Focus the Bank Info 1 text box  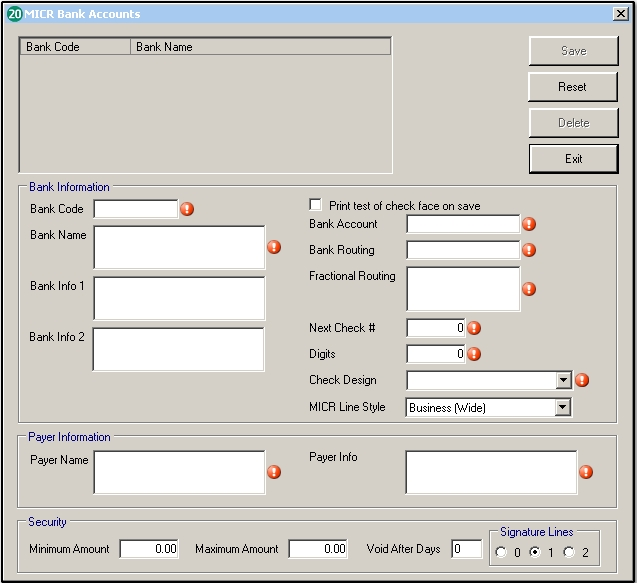tap(179, 298)
